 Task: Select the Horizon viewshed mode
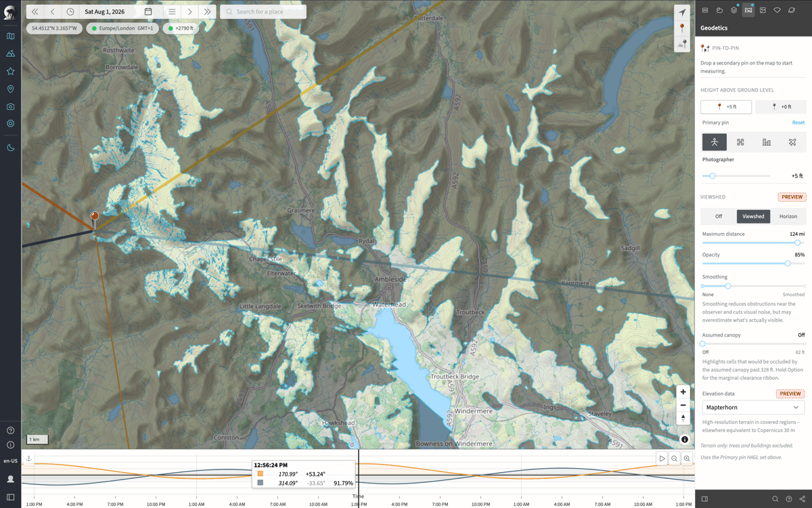click(788, 216)
